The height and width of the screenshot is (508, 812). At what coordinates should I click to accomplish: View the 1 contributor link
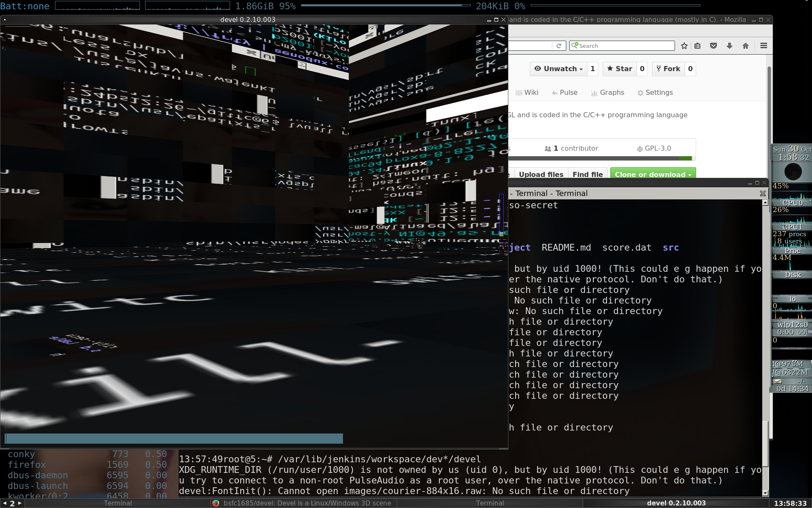tap(571, 148)
